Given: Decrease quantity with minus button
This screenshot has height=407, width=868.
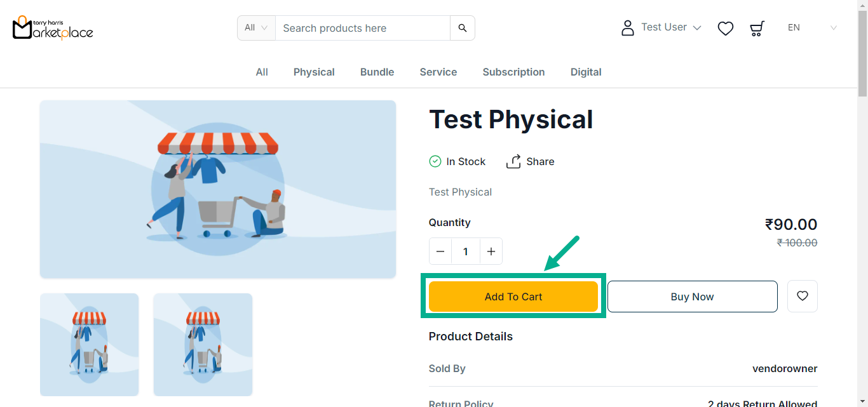Looking at the screenshot, I should click(x=440, y=251).
